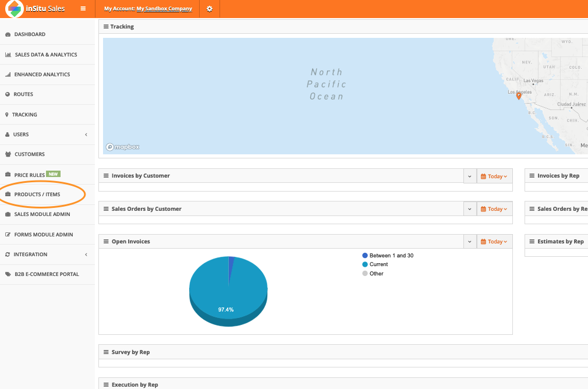The height and width of the screenshot is (389, 588).
Task: Open Today date dropdown for Invoices by Customer
Action: (494, 176)
